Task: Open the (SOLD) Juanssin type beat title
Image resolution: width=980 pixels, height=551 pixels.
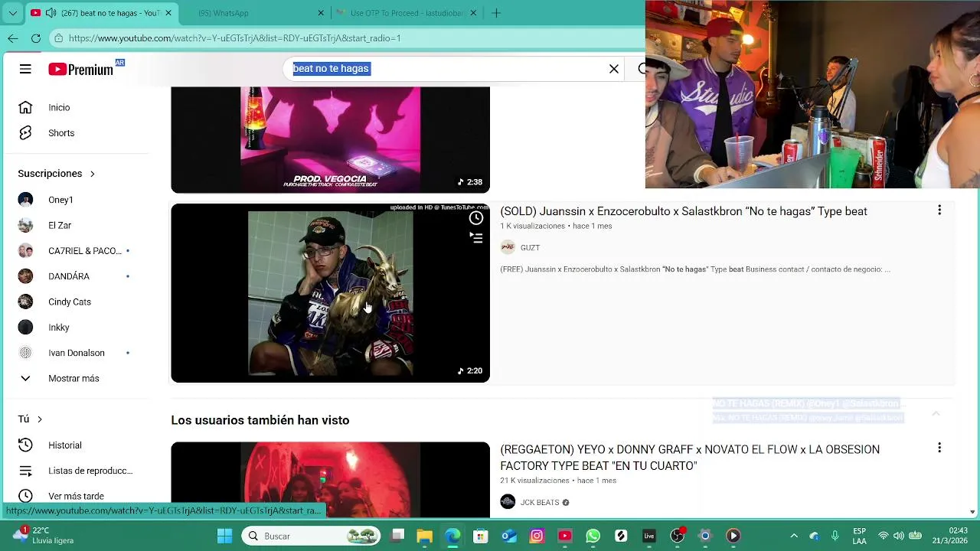Action: (x=684, y=211)
